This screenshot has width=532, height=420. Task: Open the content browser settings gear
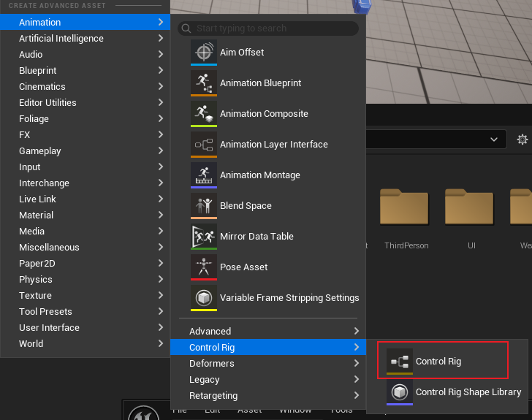pyautogui.click(x=522, y=140)
